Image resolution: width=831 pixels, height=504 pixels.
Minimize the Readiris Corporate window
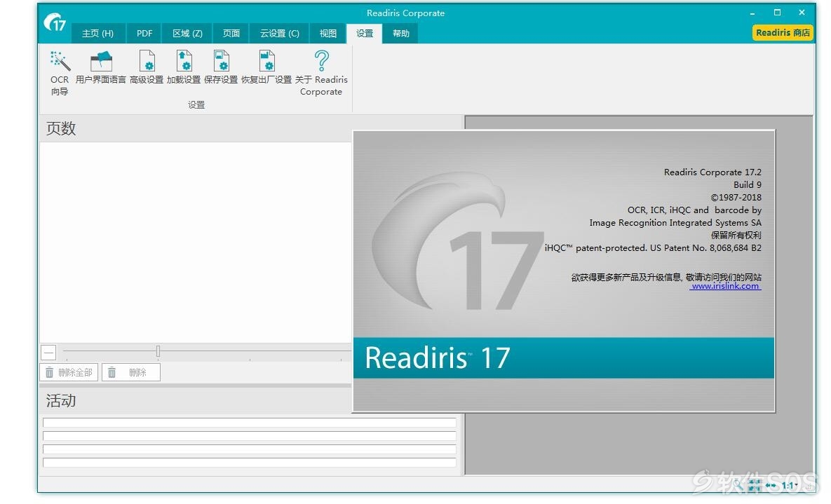752,13
